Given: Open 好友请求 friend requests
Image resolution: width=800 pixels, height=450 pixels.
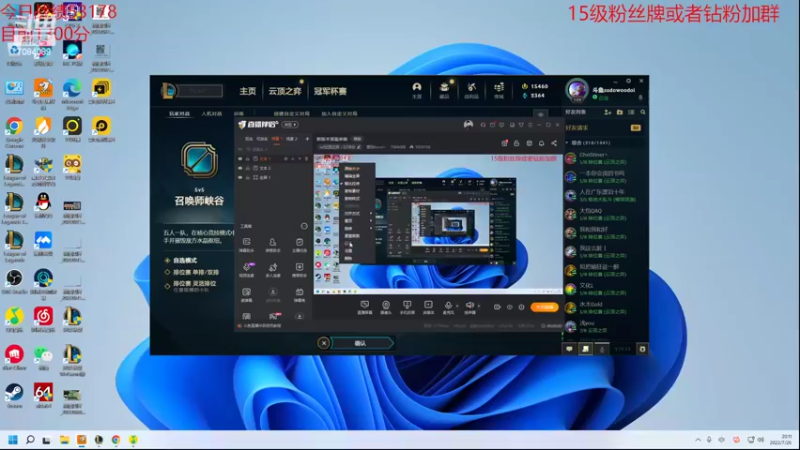Looking at the screenshot, I should click(603, 128).
